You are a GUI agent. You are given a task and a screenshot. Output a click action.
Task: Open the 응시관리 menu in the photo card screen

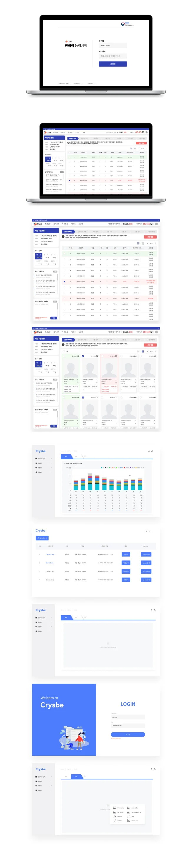[x=56, y=332]
